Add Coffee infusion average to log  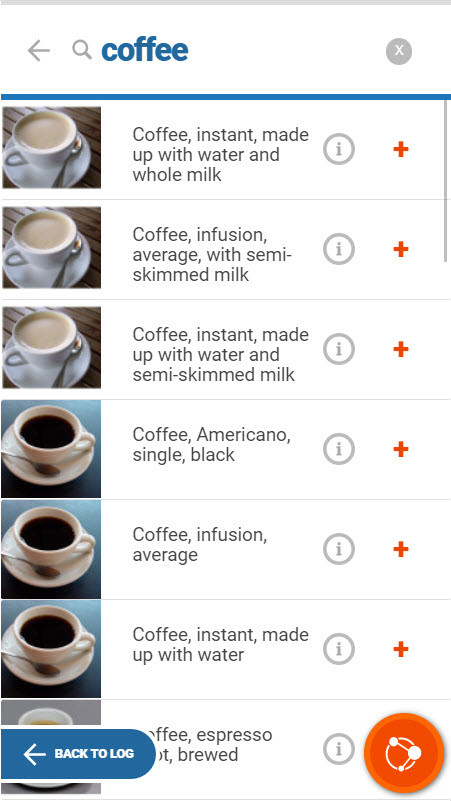pyautogui.click(x=401, y=549)
